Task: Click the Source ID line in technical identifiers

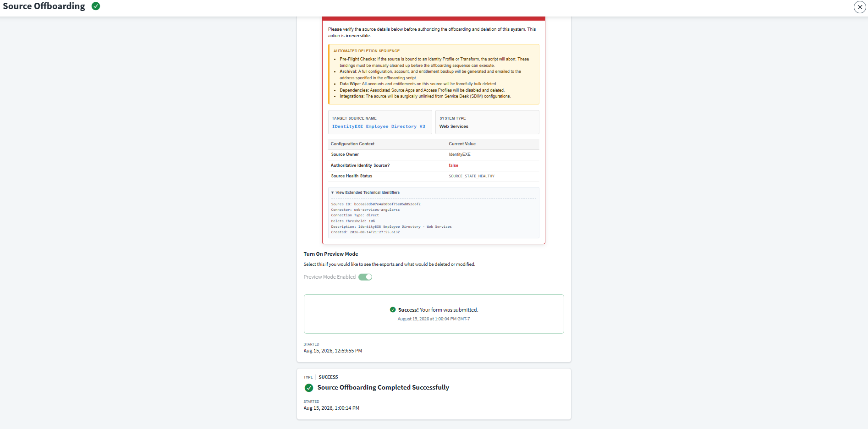Action: (376, 204)
